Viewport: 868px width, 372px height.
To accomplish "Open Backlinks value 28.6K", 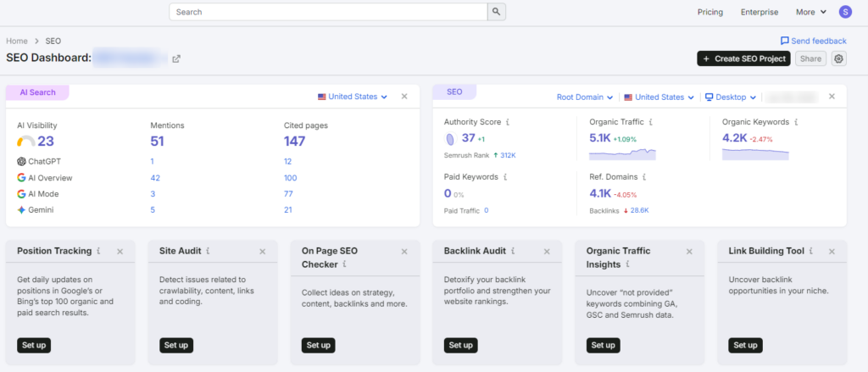I will [639, 210].
